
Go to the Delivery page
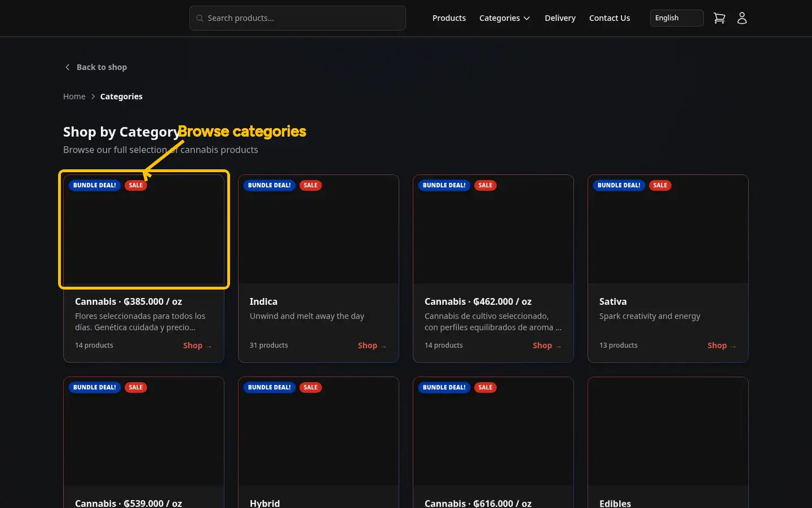(560, 18)
